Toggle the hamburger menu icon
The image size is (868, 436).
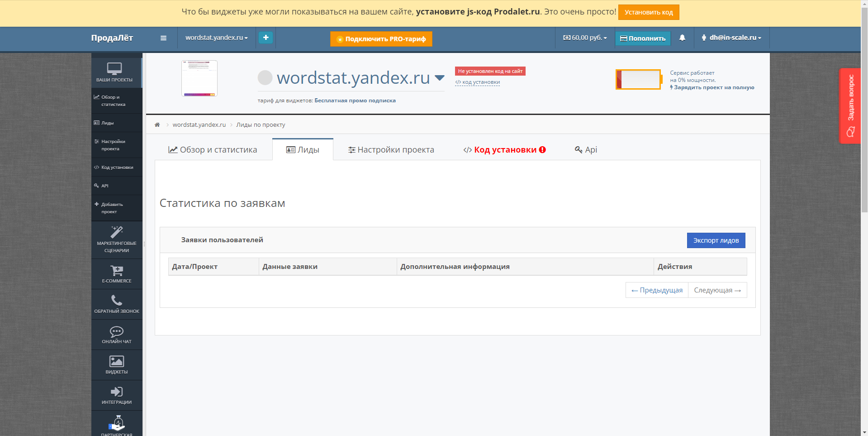click(x=163, y=38)
